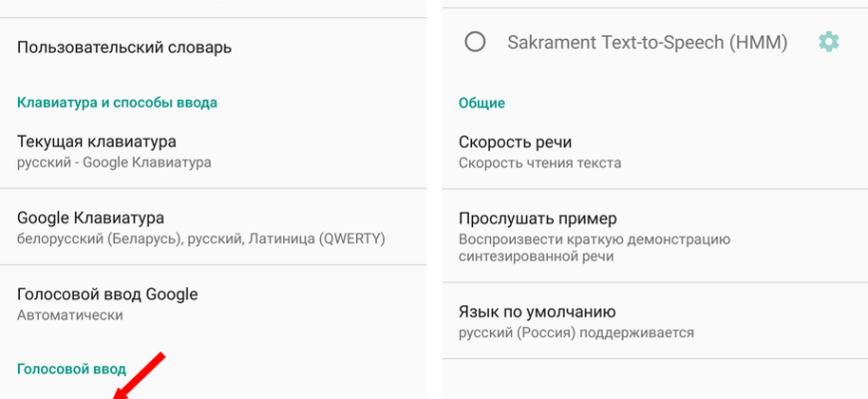The image size is (868, 399).
Task: Tap the 'Скорость чтения текста' description
Action: coord(540,163)
